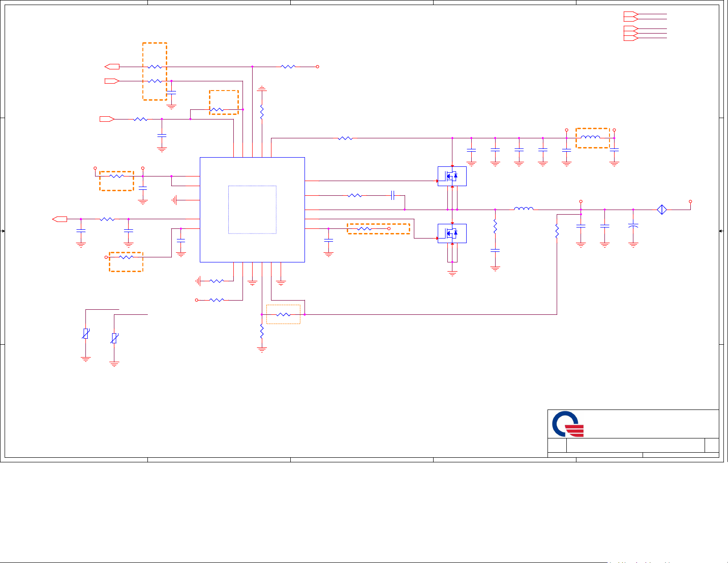Select the resistor left of the bootstrap capacitor
This screenshot has width=728, height=563.
coord(355,195)
